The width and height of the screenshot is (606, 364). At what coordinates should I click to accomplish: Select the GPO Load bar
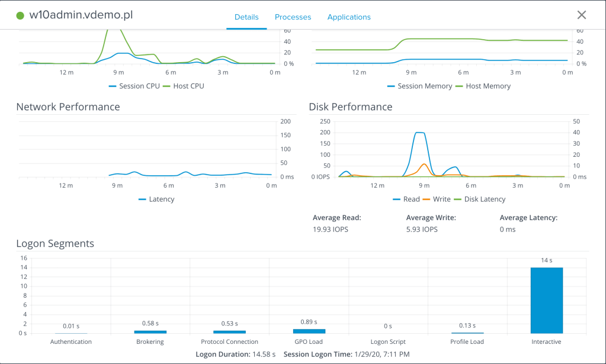point(309,331)
